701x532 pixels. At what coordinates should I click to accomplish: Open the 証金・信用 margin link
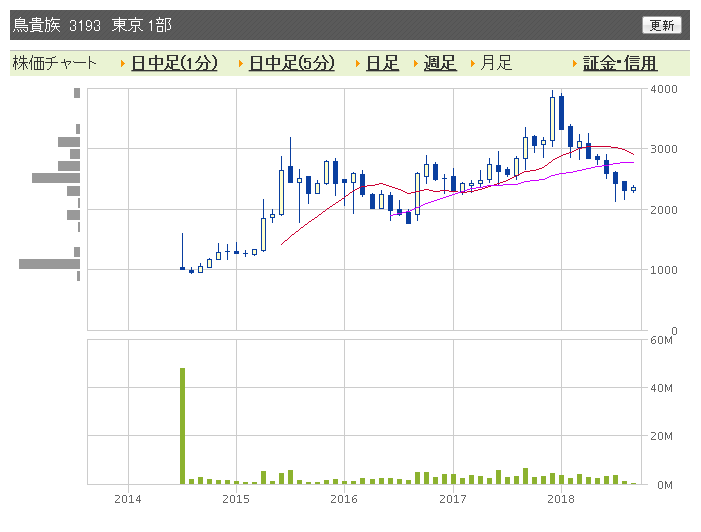tap(620, 63)
